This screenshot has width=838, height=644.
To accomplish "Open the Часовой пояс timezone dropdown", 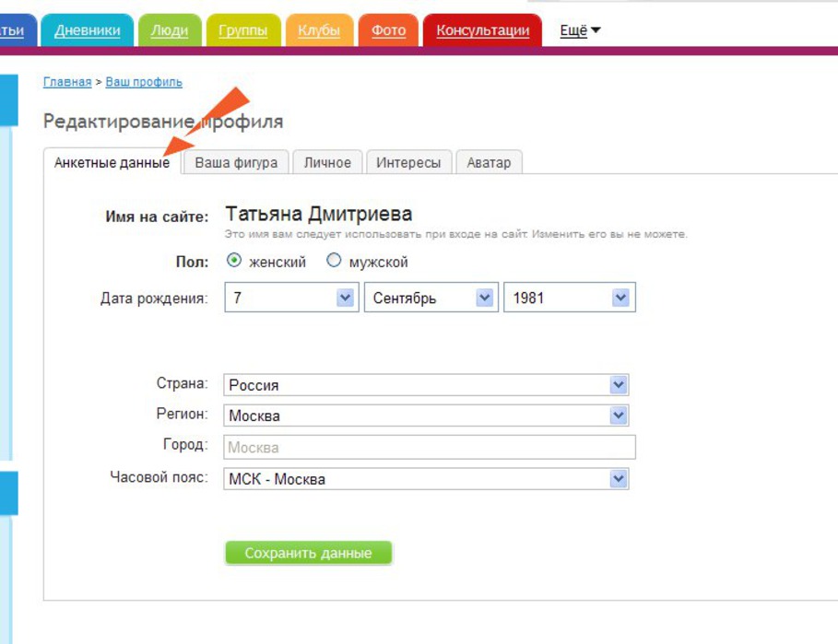I will pyautogui.click(x=619, y=479).
